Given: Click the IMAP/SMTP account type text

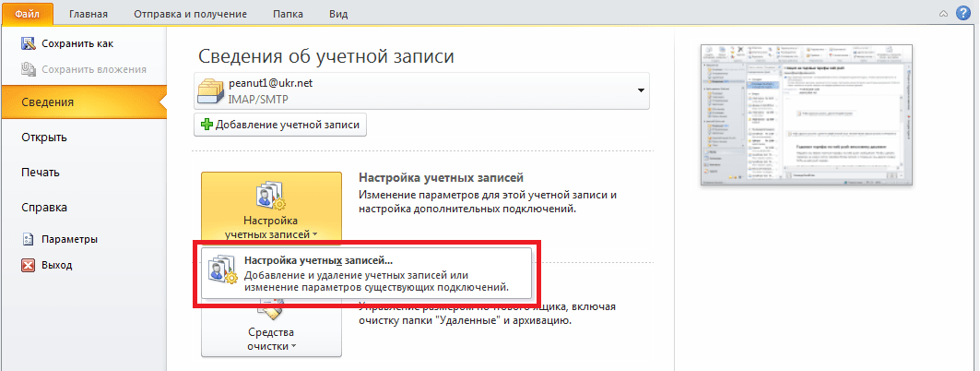Looking at the screenshot, I should click(x=257, y=100).
